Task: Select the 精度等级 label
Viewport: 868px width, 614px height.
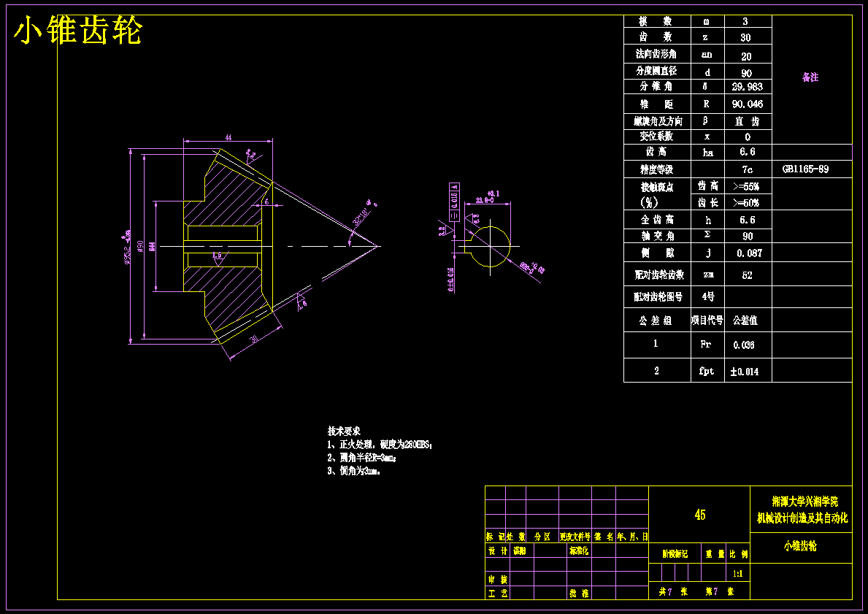Action: (656, 169)
